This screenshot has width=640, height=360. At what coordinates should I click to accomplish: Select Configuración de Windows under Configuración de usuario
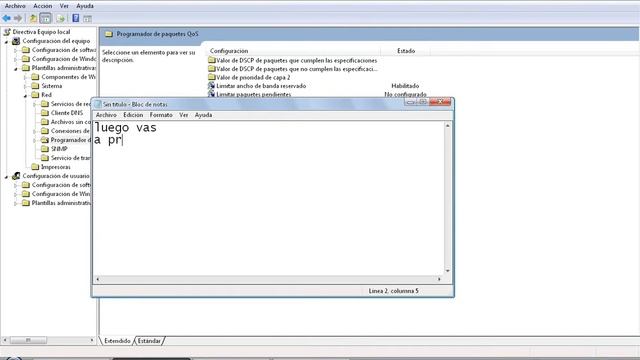coord(61,194)
